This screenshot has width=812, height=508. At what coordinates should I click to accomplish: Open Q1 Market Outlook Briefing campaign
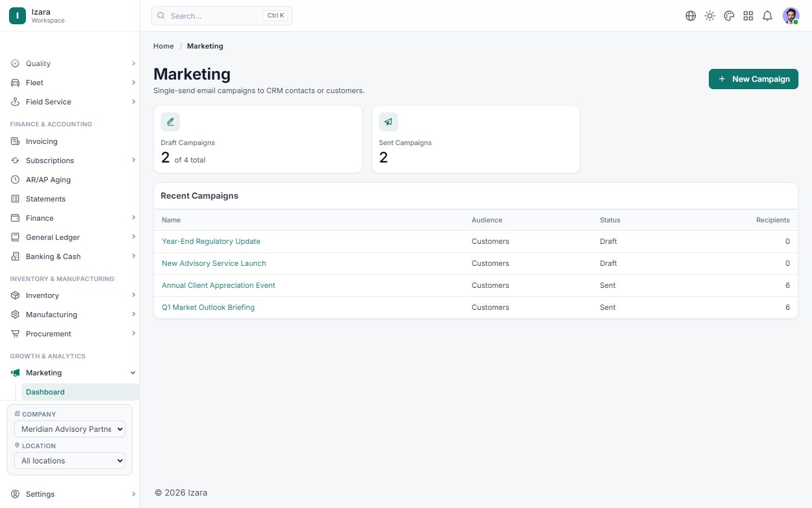[x=208, y=308]
